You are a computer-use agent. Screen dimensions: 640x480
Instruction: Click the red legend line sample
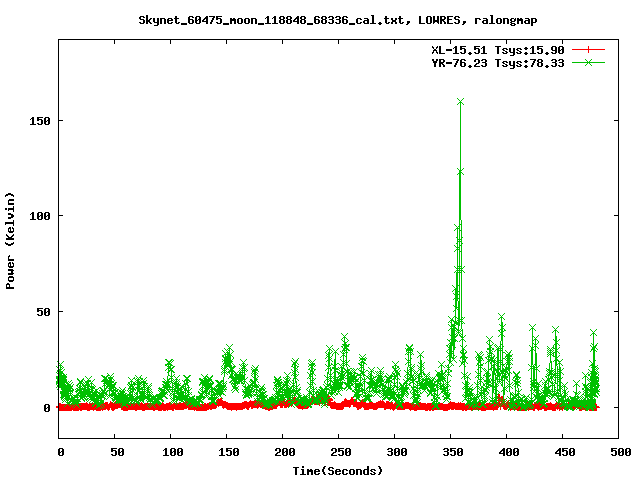coord(588,50)
